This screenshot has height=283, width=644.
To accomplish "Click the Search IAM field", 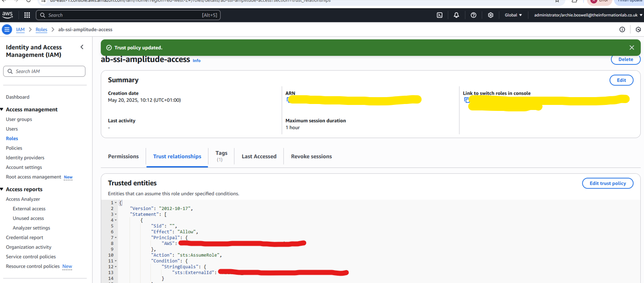I will pos(44,71).
